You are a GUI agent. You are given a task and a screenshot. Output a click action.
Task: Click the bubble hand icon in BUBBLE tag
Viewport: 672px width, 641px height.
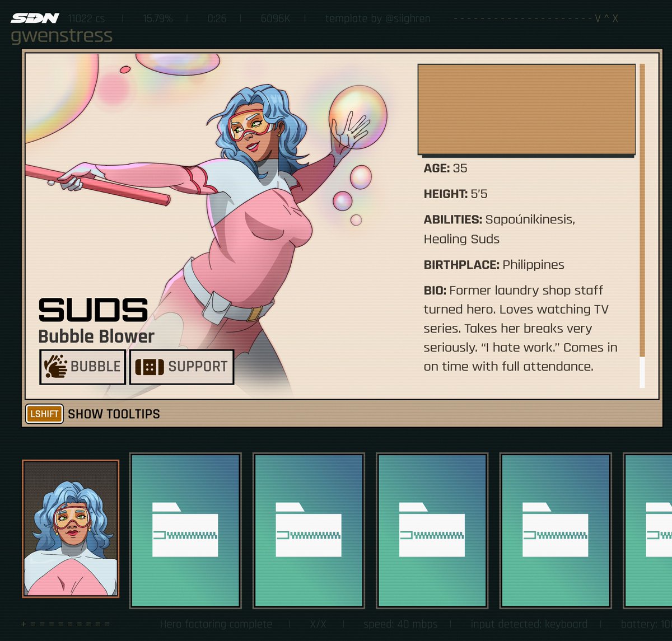coord(55,366)
